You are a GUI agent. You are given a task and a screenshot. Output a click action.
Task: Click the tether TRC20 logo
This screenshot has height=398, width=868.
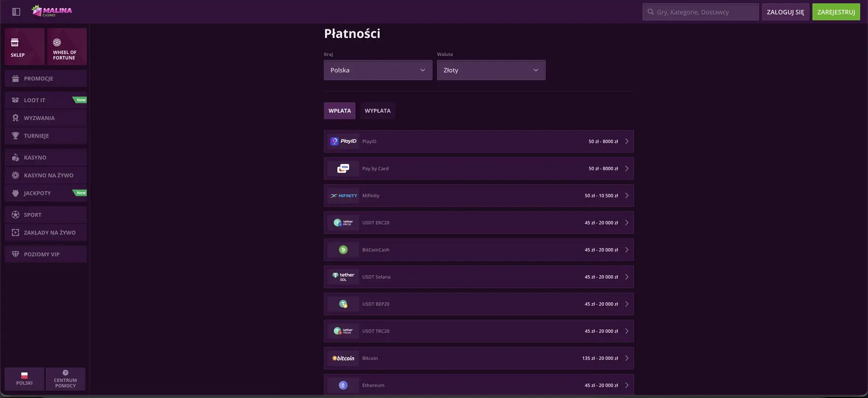point(343,331)
